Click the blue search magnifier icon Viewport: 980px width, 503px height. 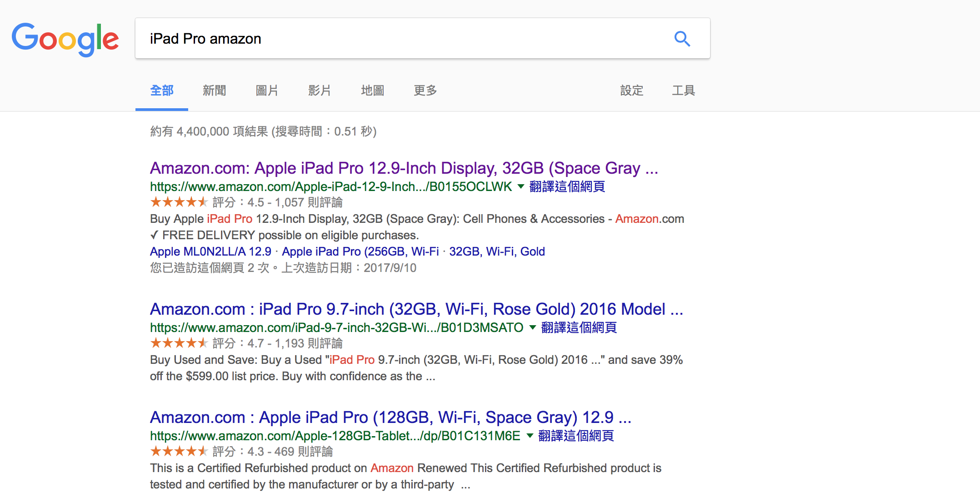pyautogui.click(x=682, y=39)
